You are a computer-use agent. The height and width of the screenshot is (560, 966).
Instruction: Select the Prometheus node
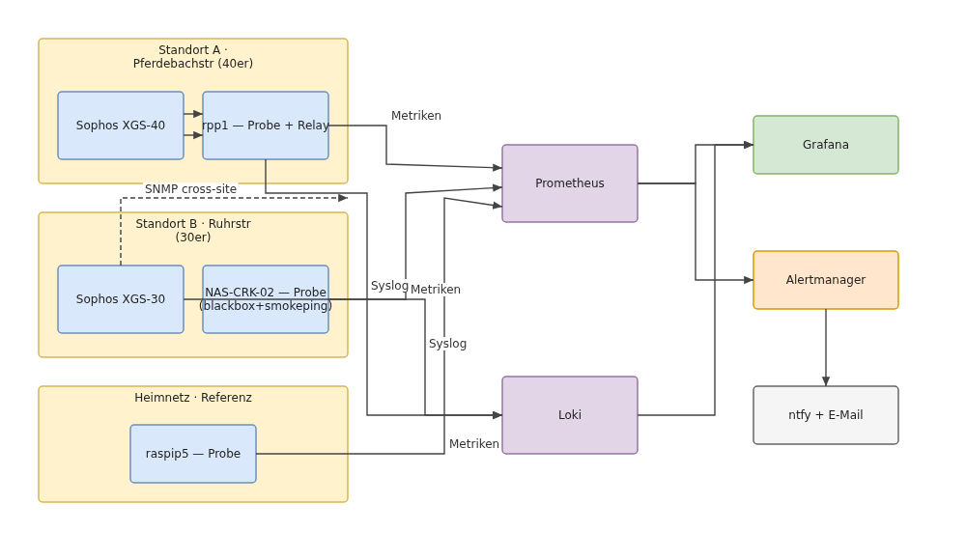(570, 183)
